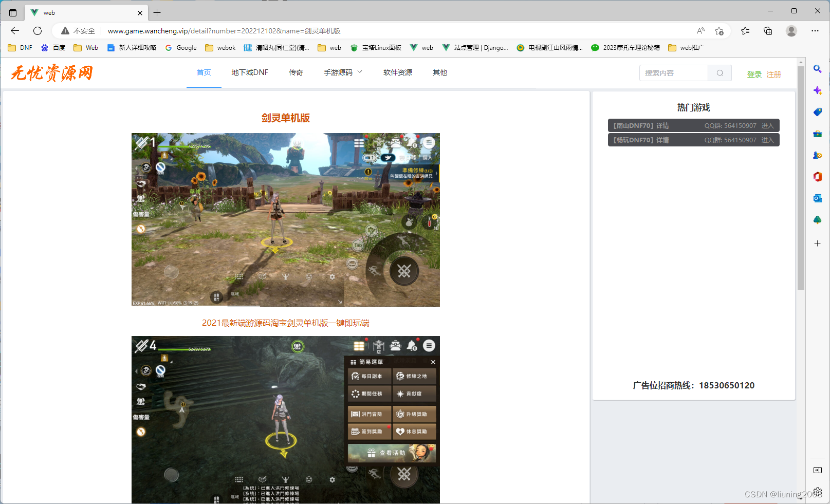The height and width of the screenshot is (504, 830).
Task: Open the Web bookmarks folder
Action: (x=86, y=48)
